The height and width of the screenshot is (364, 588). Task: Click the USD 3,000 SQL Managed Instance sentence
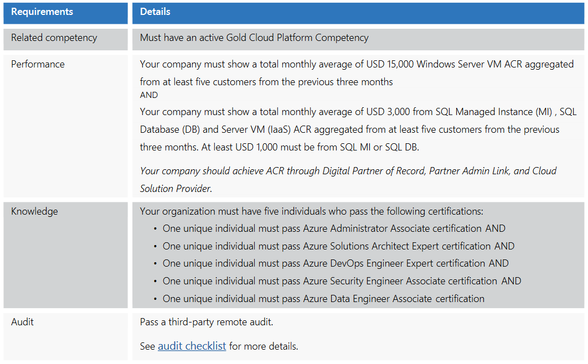tap(358, 112)
